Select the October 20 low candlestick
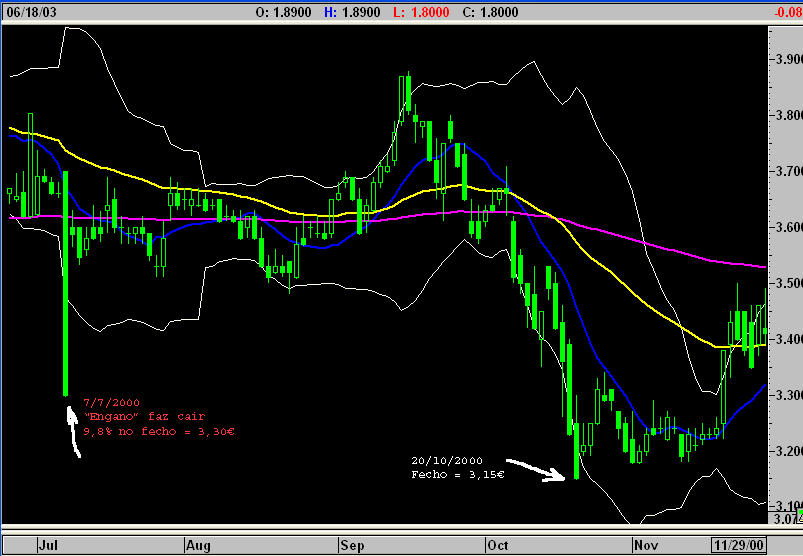The image size is (803, 556). 577,451
